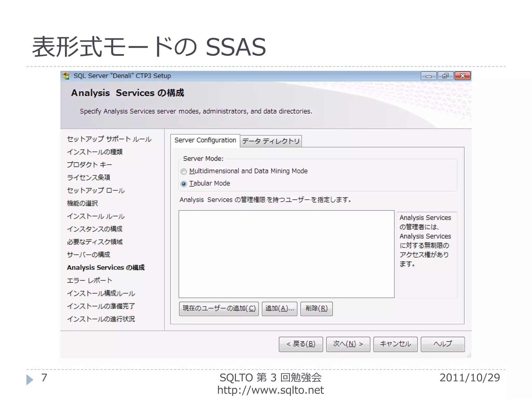Switch to the Server Configuration tab
The height and width of the screenshot is (399, 532).
tap(205, 141)
